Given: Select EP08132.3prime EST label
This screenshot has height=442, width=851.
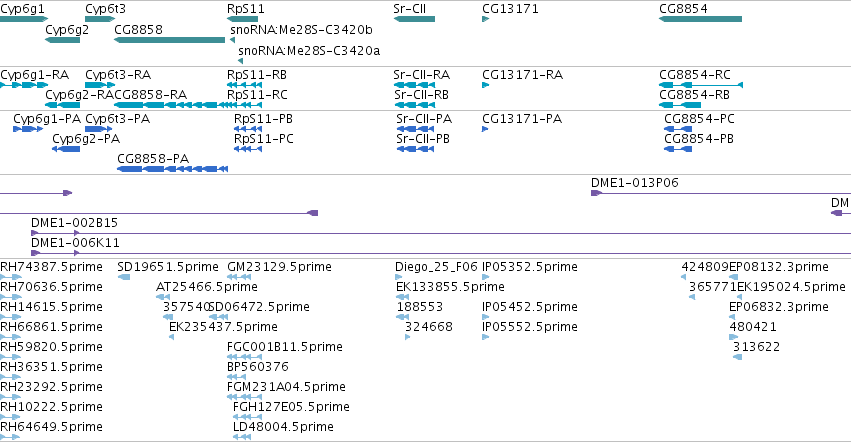Looking at the screenshot, I should tap(778, 267).
